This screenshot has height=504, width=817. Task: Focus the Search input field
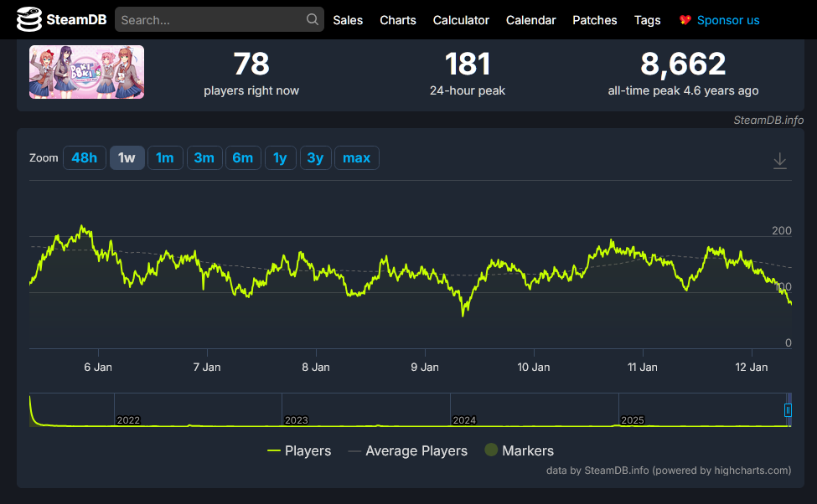(x=220, y=20)
